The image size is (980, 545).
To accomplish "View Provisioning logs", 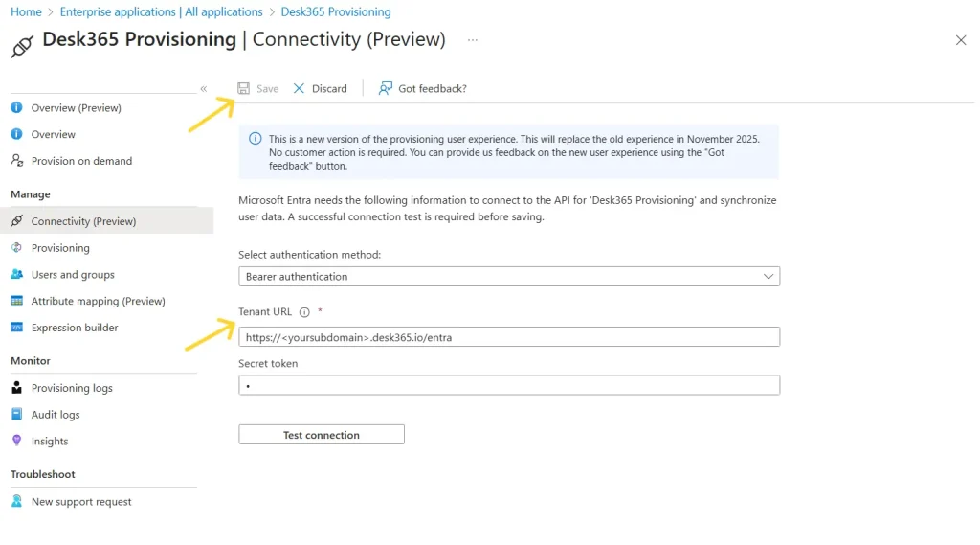I will click(72, 388).
